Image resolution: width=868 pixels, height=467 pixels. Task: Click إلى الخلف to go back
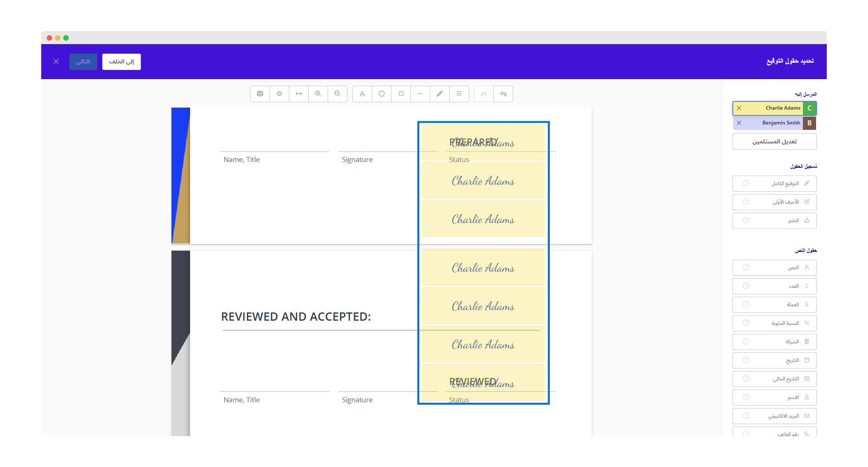click(121, 61)
